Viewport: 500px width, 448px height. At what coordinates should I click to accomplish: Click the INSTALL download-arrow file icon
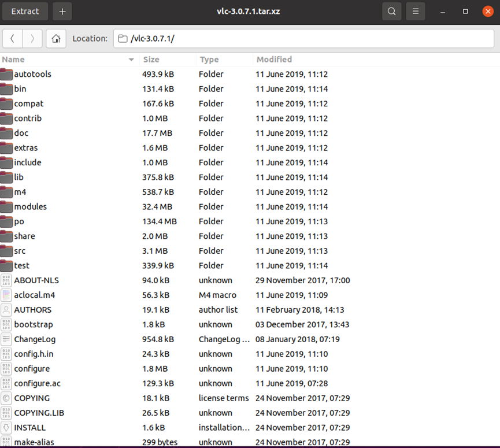[x=6, y=428]
